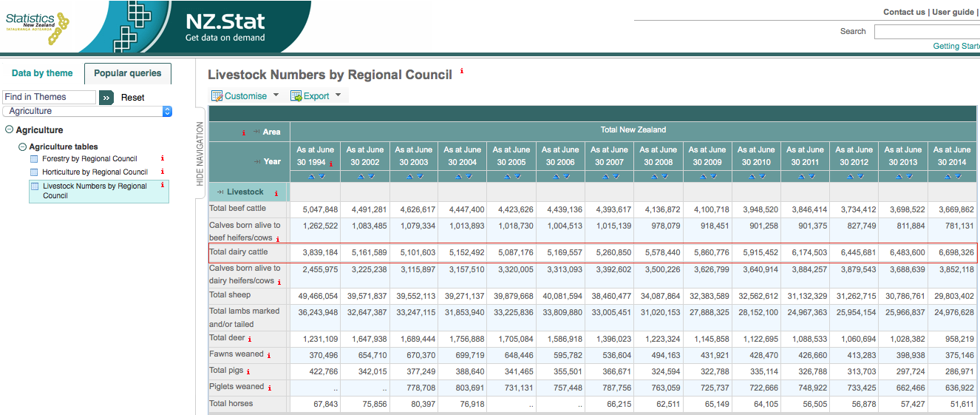Select the Total dairy cattle row label

pos(238,252)
